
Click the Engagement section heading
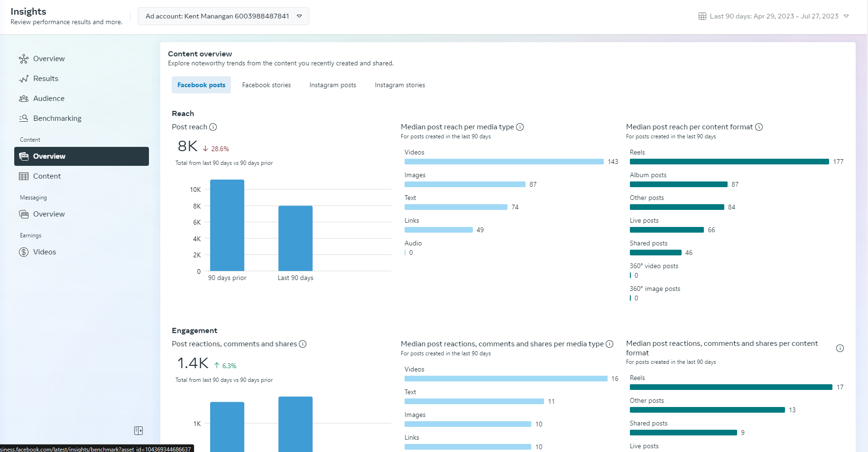coord(194,331)
